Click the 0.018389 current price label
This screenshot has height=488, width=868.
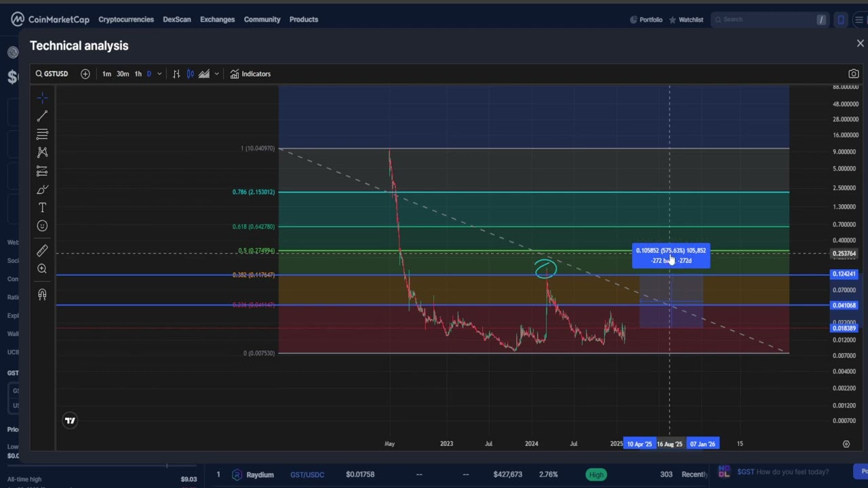coord(844,328)
